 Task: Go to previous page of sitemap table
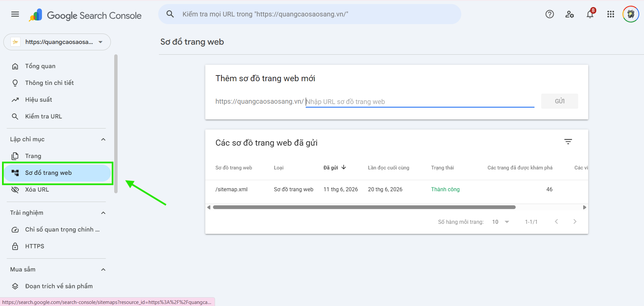[556, 221]
